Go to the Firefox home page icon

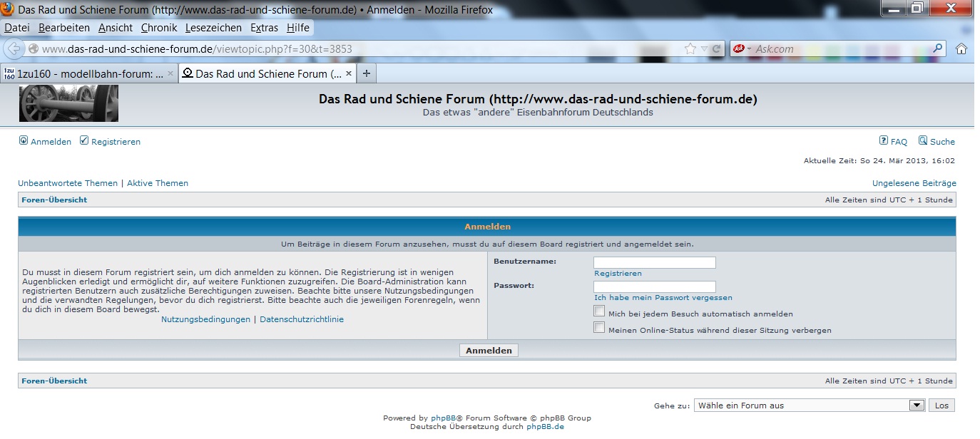pyautogui.click(x=961, y=49)
